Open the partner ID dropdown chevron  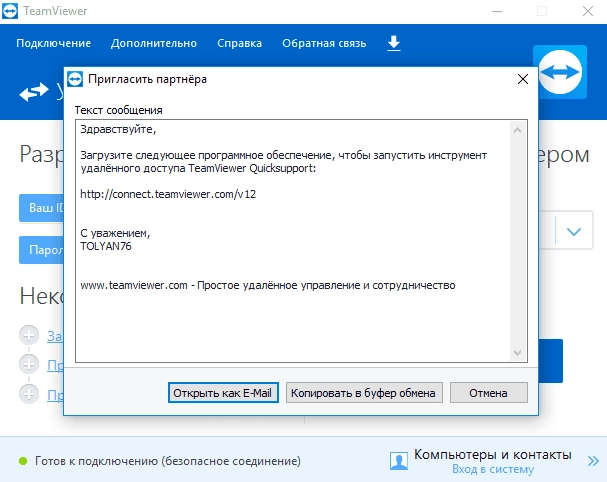(573, 231)
